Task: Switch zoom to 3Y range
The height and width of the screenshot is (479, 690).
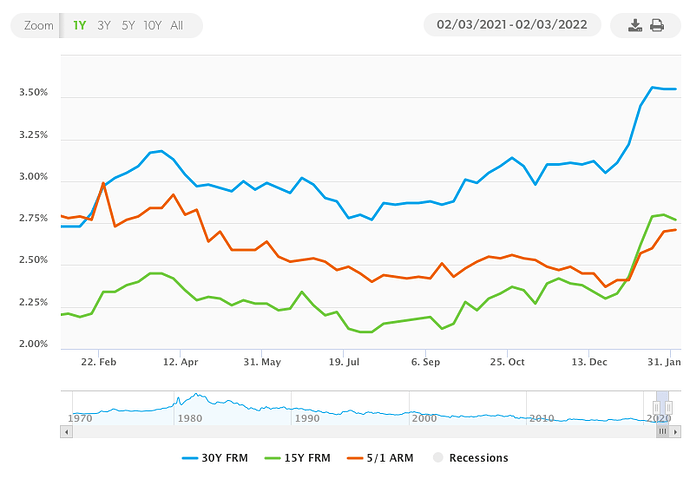Action: [104, 25]
